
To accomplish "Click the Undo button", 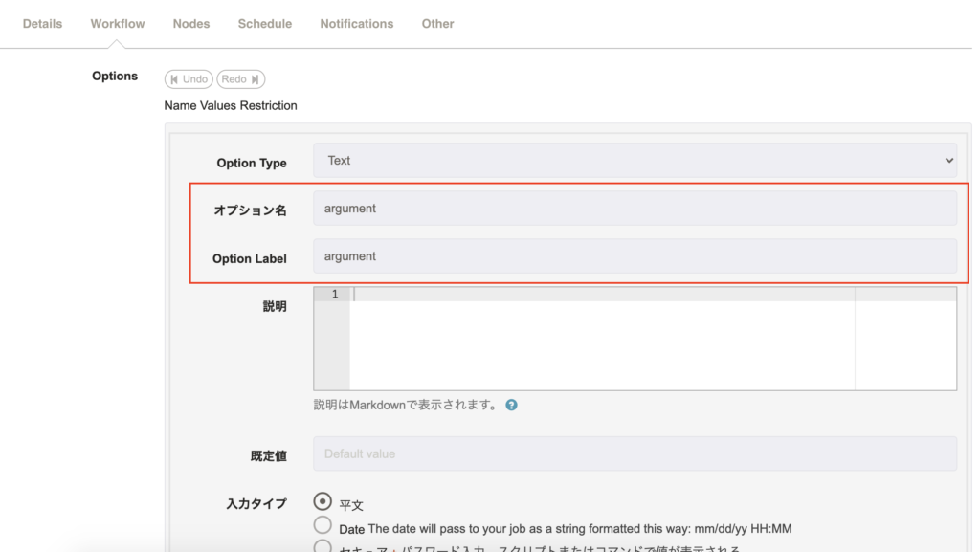I will (189, 79).
